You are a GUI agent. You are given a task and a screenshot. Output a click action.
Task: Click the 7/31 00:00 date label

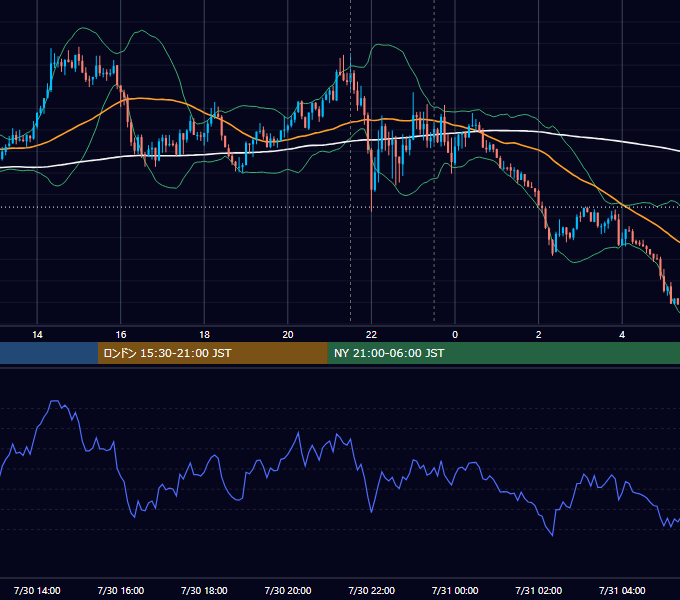(x=455, y=590)
